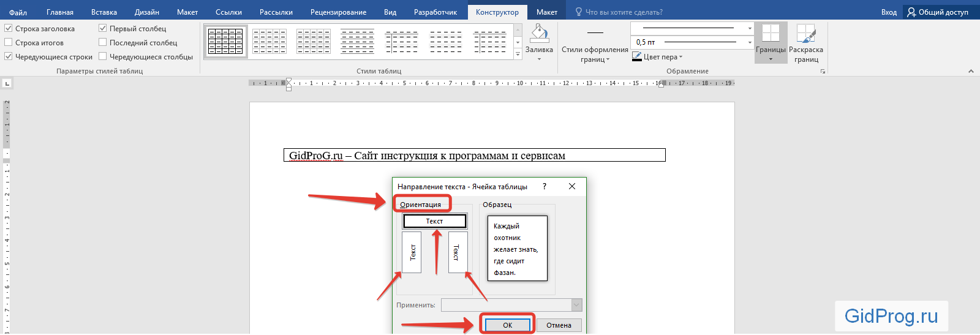This screenshot has width=980, height=335.
Task: Click the Общий доступ share icon
Action: (911, 12)
